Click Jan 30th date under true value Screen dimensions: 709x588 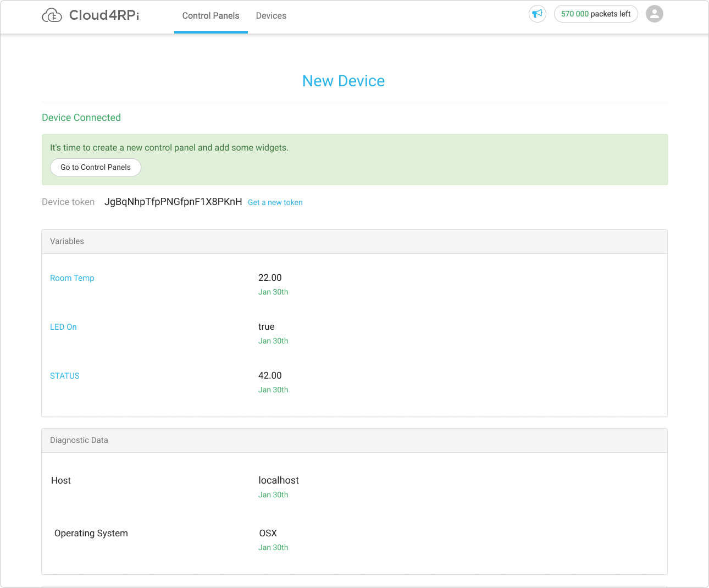(273, 341)
